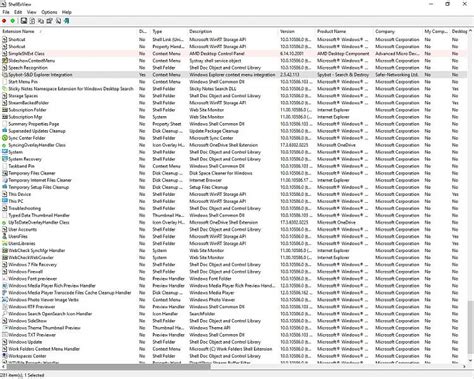Select the Taskband Pin entry
This screenshot has width=474, height=379.
21,166
